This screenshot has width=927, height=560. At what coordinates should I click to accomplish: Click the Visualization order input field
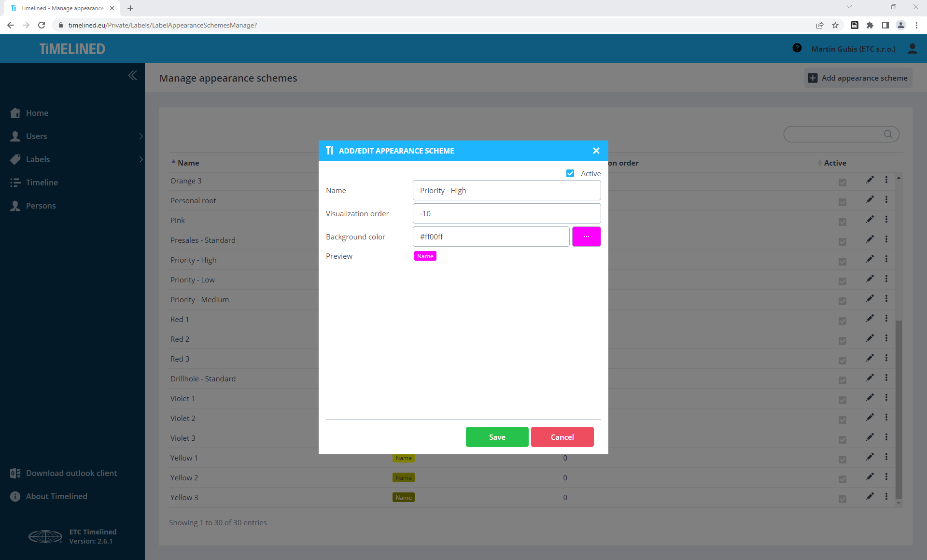506,213
